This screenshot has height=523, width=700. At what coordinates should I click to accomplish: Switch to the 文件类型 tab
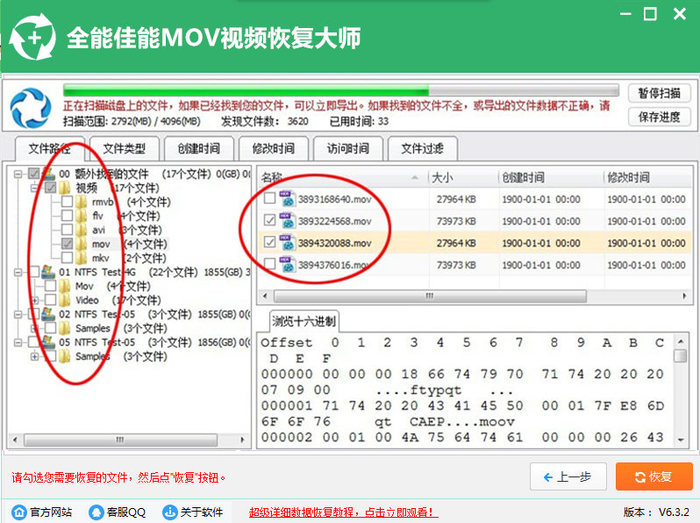(124, 149)
